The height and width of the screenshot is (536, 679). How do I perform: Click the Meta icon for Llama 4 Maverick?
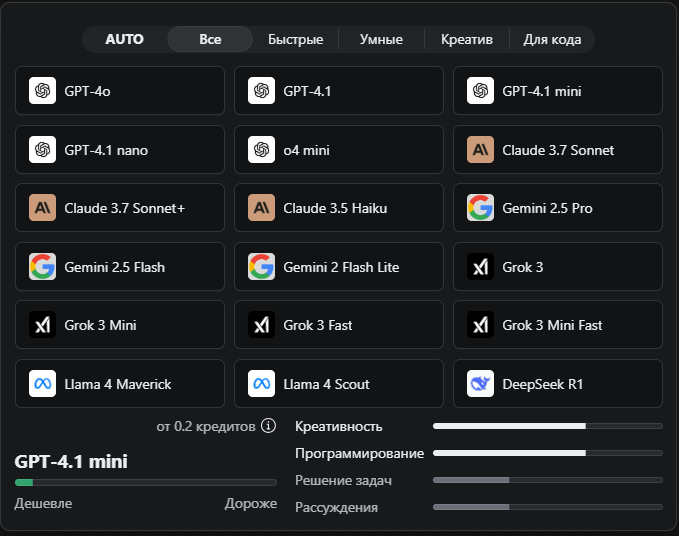pyautogui.click(x=42, y=384)
